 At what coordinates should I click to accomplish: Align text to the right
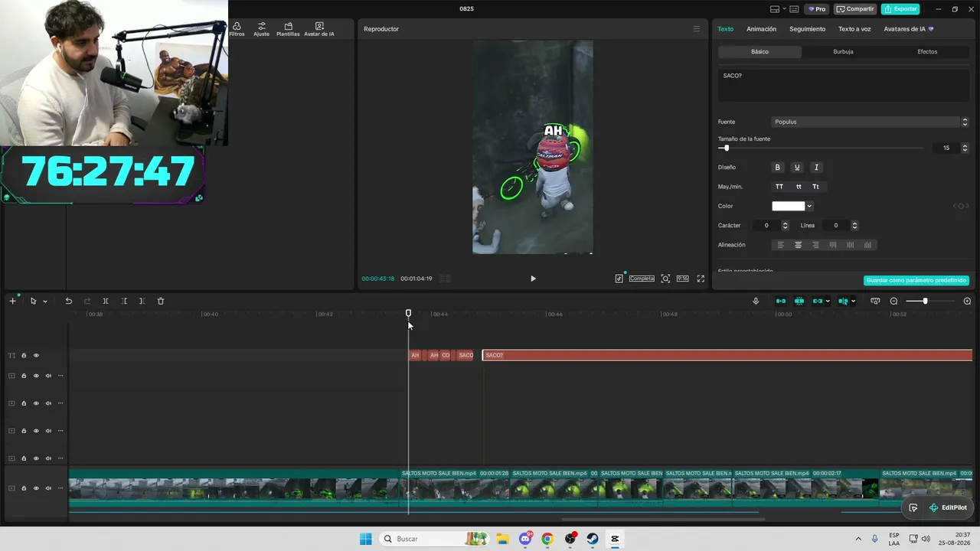815,245
